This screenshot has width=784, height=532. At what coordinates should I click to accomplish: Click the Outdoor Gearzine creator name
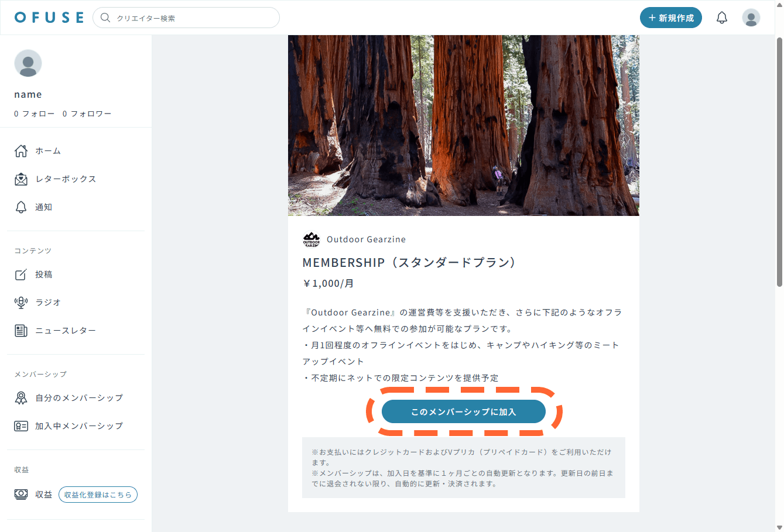pyautogui.click(x=366, y=239)
